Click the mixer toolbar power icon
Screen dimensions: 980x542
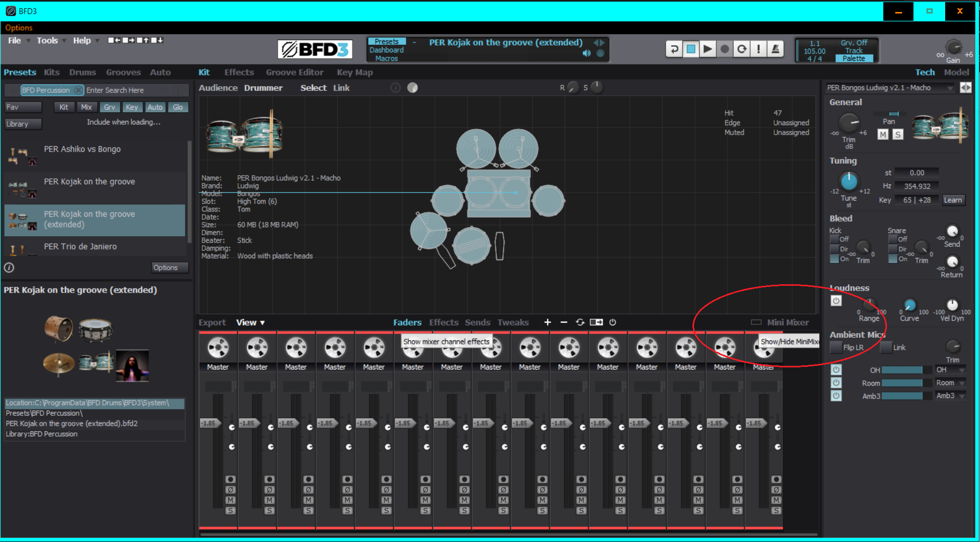(x=612, y=322)
